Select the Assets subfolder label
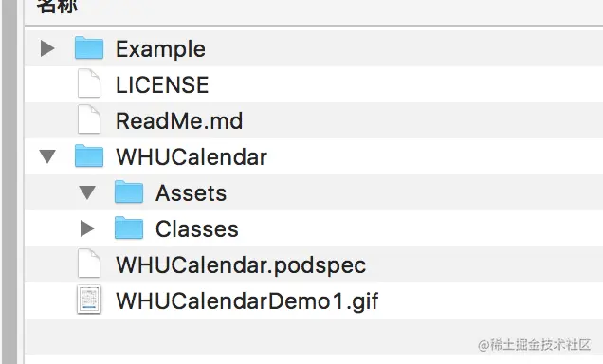 pyautogui.click(x=192, y=193)
